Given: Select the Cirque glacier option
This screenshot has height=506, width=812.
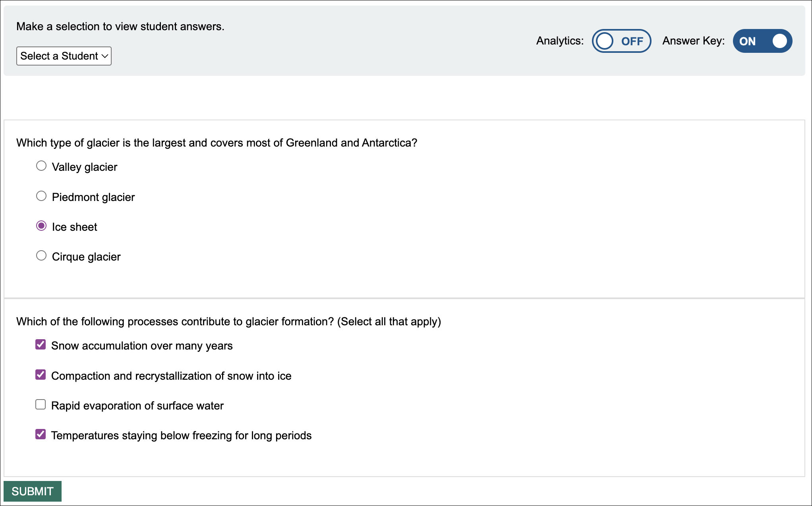Looking at the screenshot, I should pos(41,255).
